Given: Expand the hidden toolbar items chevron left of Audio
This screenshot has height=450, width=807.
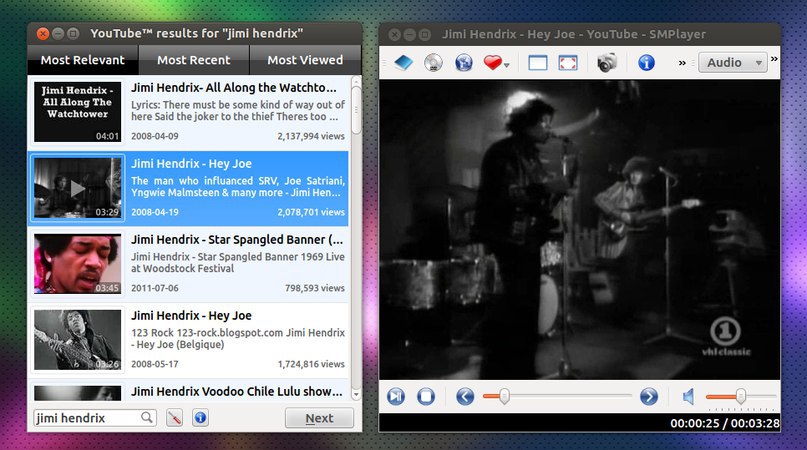Looking at the screenshot, I should click(x=683, y=63).
